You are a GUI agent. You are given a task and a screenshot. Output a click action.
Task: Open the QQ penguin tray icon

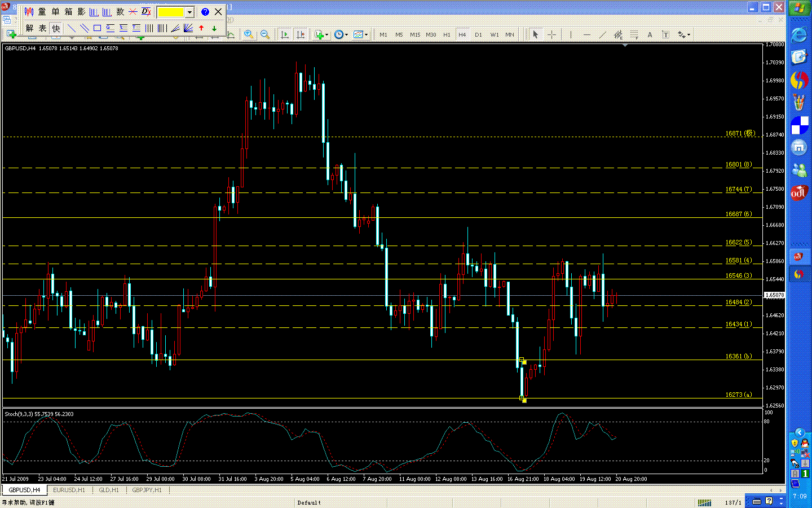click(805, 443)
